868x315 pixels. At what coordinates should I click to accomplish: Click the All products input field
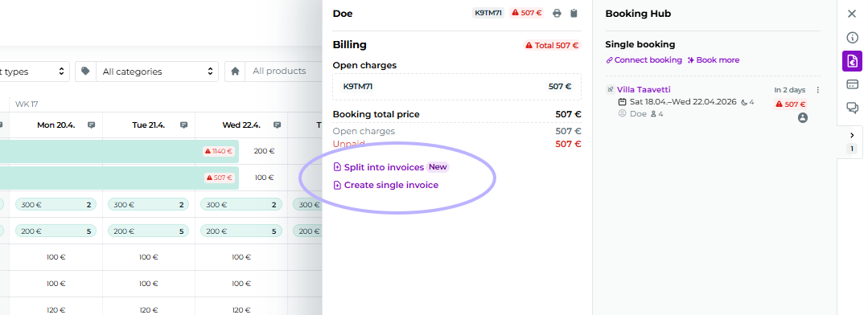[283, 72]
